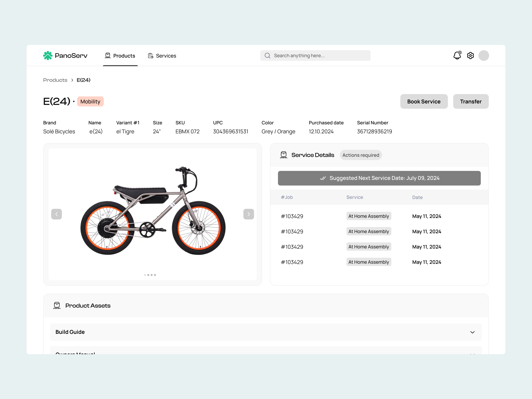
Task: Open the Products breadcrumb link
Action: (55, 80)
